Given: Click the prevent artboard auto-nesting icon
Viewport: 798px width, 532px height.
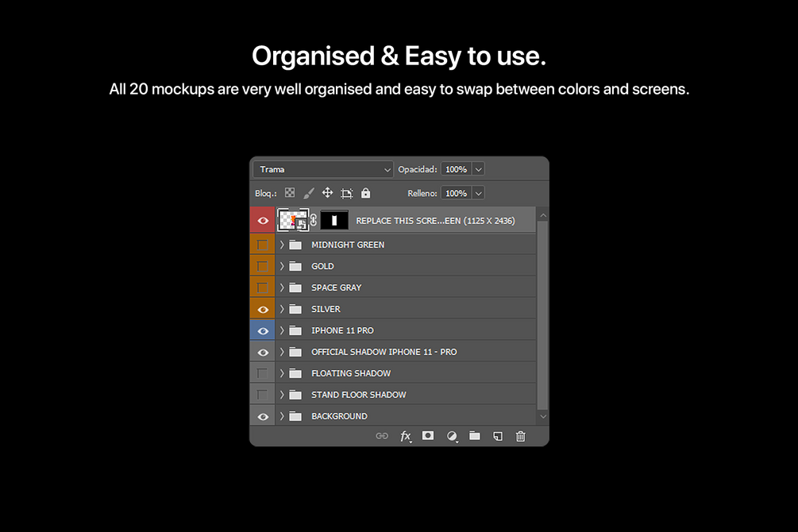Looking at the screenshot, I should click(x=346, y=194).
